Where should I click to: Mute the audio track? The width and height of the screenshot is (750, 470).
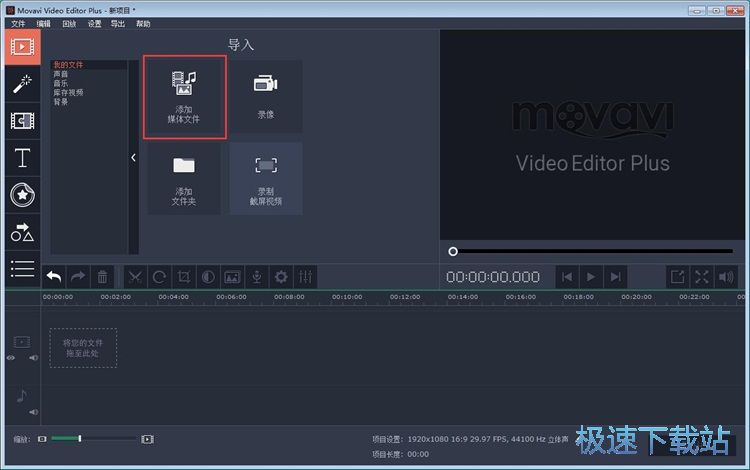[x=33, y=412]
